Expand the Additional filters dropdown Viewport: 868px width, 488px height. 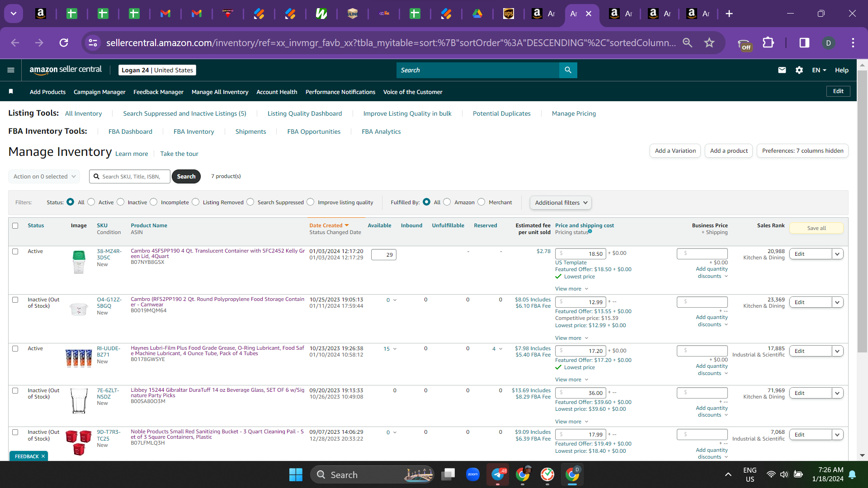point(561,202)
